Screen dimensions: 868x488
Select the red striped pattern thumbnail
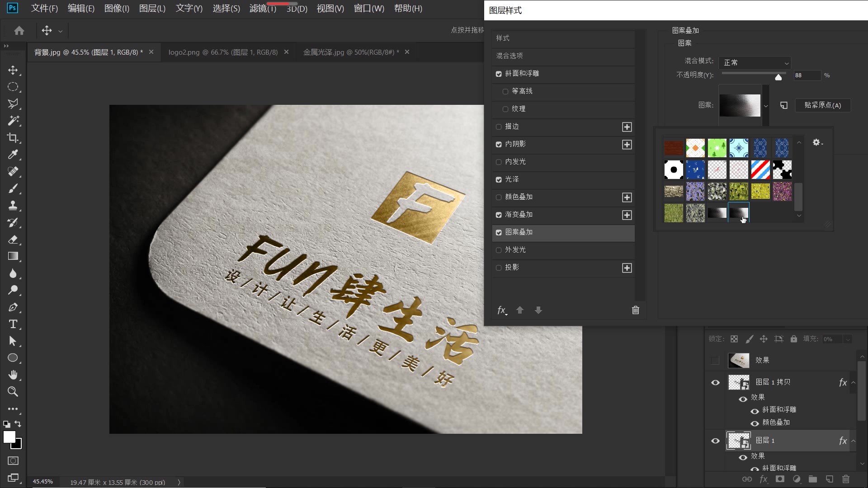[760, 169]
